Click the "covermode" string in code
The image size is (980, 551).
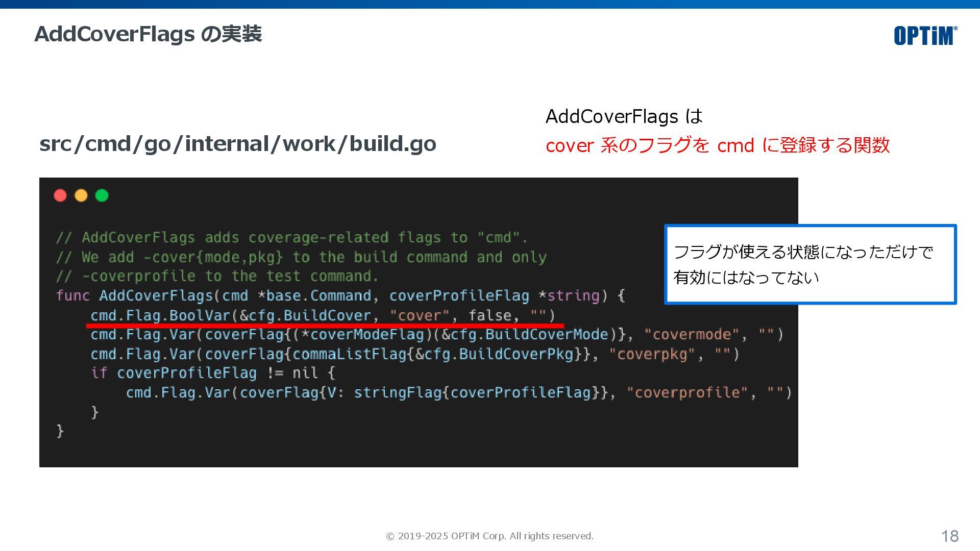click(691, 335)
